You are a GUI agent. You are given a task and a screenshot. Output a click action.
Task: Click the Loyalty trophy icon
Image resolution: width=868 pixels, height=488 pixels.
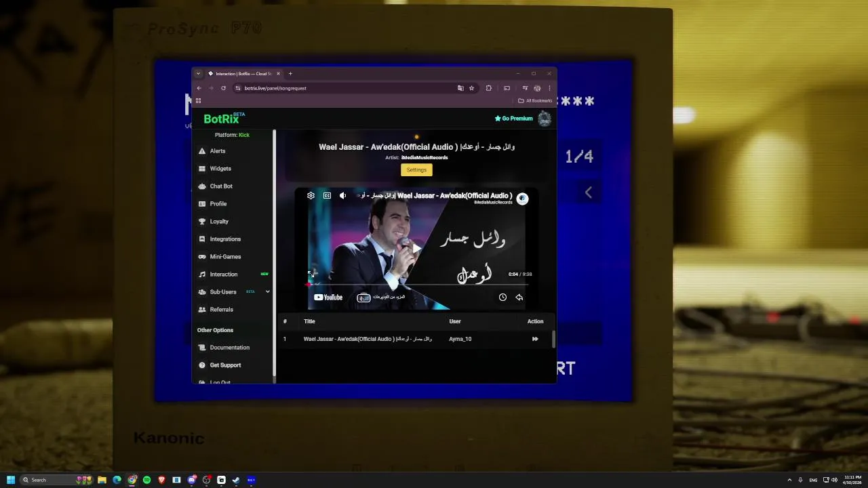click(202, 222)
